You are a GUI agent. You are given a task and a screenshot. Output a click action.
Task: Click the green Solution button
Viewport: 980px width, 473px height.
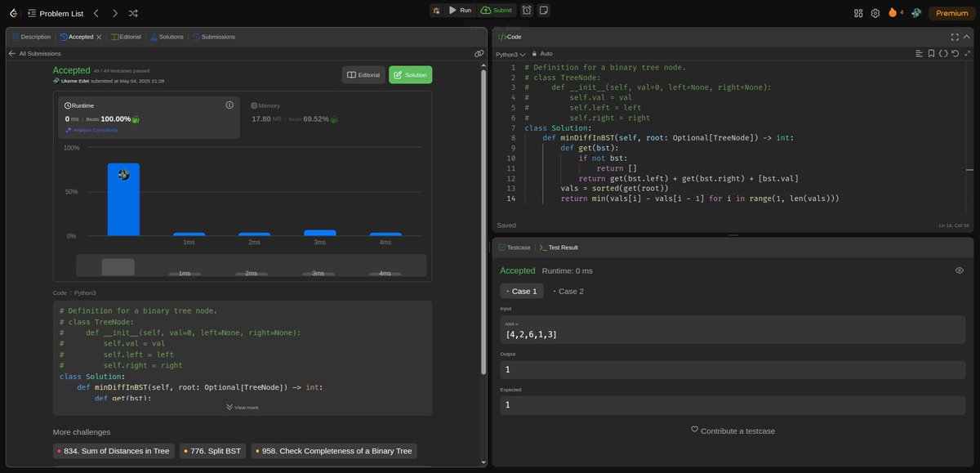pos(410,74)
